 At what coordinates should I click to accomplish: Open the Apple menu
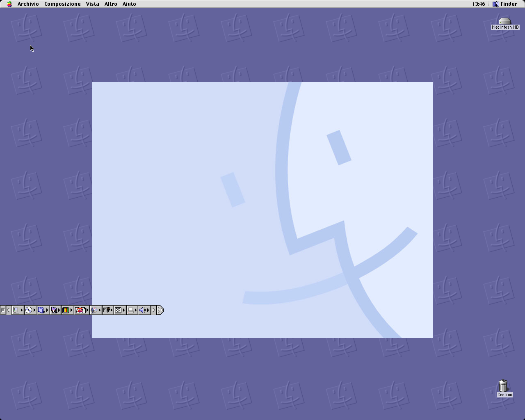click(x=9, y=4)
